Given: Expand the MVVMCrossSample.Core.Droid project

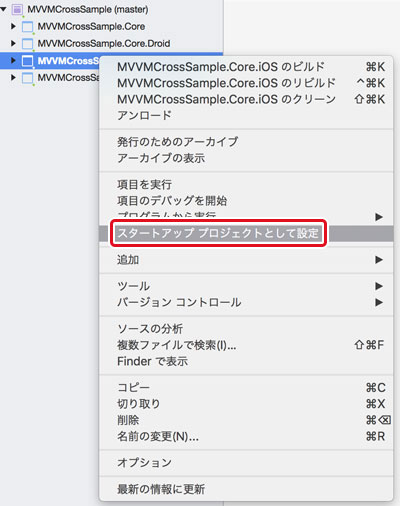Looking at the screenshot, I should tap(13, 43).
